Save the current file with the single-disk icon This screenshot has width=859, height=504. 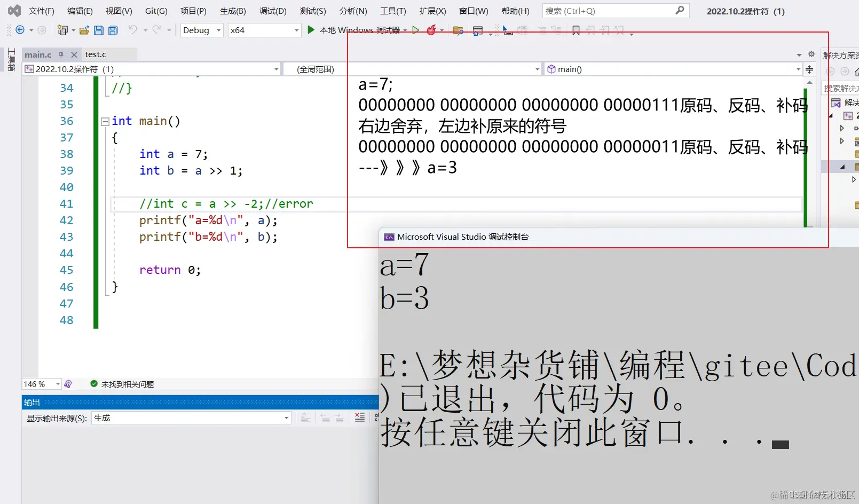(99, 30)
